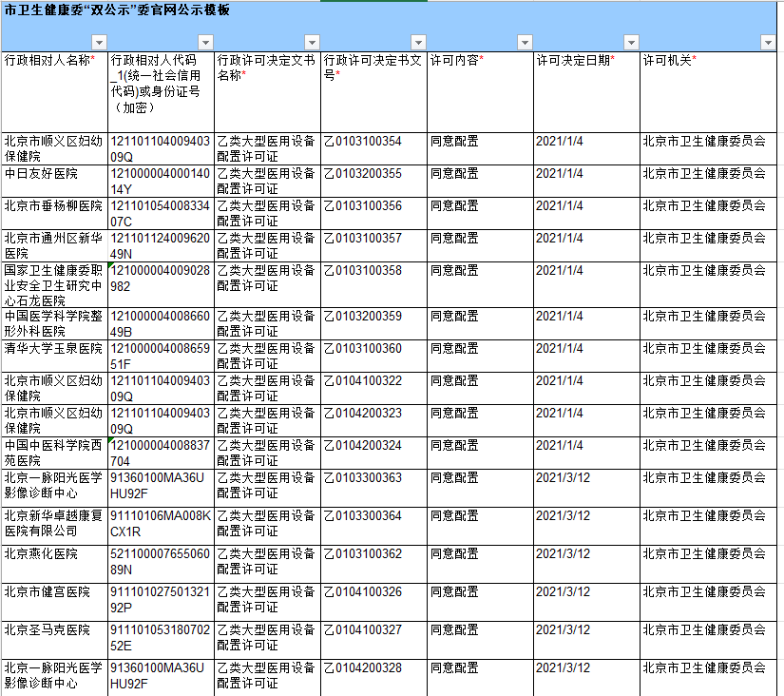Click the code cell 12110105400833407C
Image resolution: width=784 pixels, height=696 pixels.
(161, 213)
